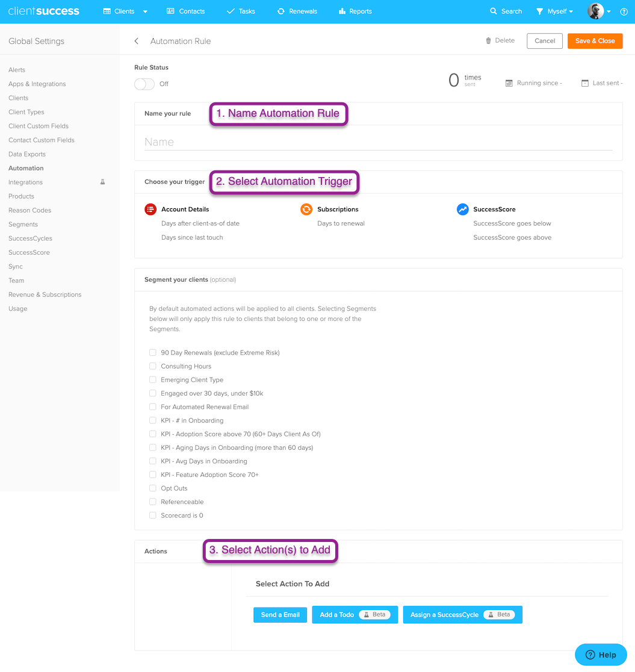Click the Search magnifier icon
This screenshot has width=635, height=672.
[x=494, y=11]
